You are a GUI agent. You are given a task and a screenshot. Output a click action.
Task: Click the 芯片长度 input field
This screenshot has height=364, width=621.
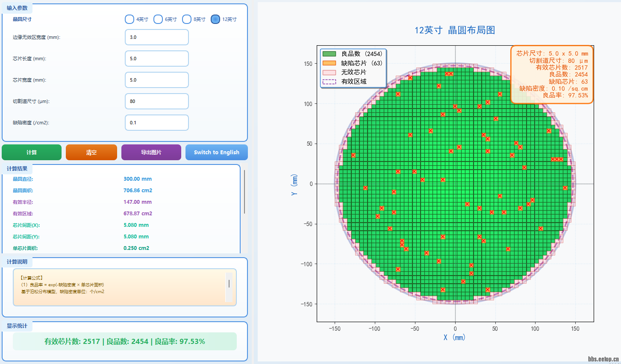pyautogui.click(x=156, y=59)
